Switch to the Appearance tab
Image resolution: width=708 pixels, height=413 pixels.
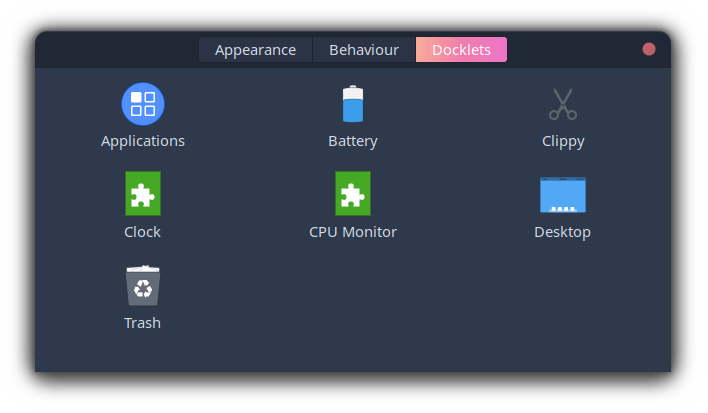(256, 50)
